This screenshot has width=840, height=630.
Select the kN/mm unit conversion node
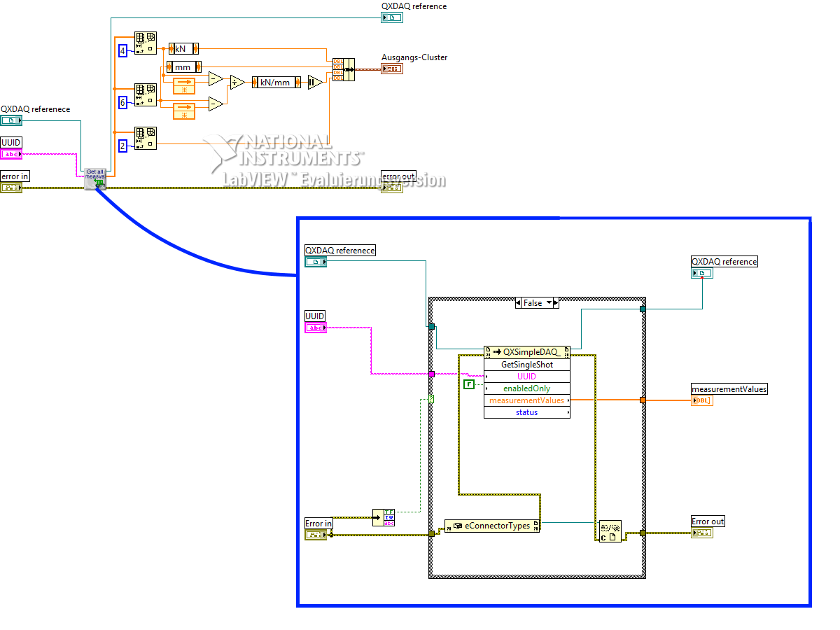click(x=276, y=82)
